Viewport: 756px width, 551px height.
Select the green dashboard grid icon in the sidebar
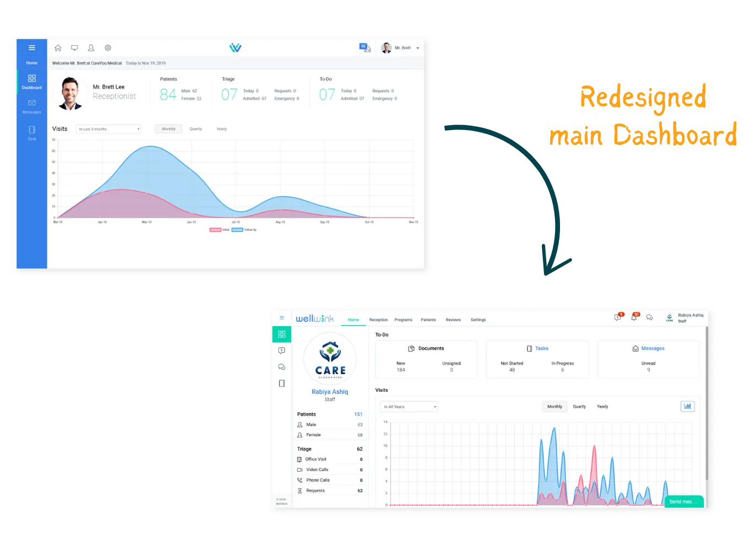point(282,334)
